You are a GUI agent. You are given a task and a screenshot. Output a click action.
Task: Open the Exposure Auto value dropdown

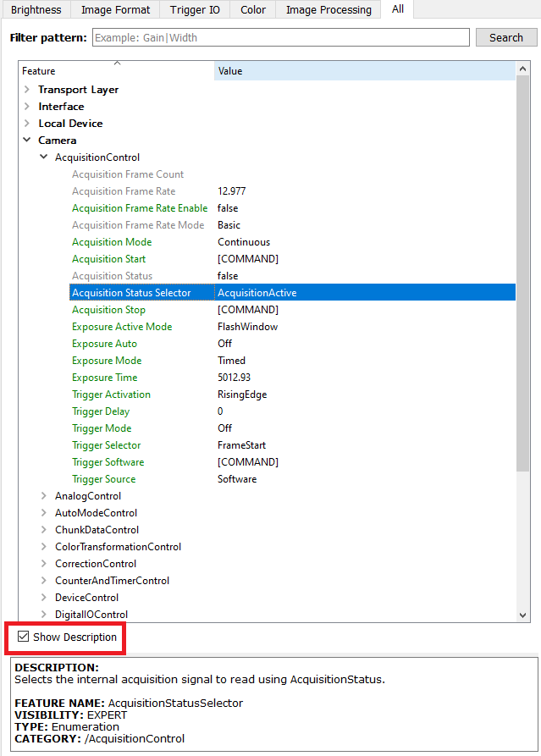(x=364, y=344)
